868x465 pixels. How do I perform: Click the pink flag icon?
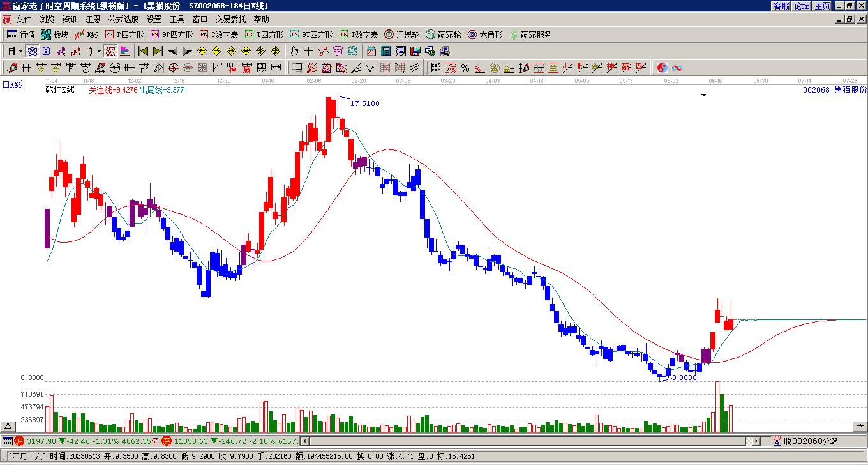click(x=125, y=51)
